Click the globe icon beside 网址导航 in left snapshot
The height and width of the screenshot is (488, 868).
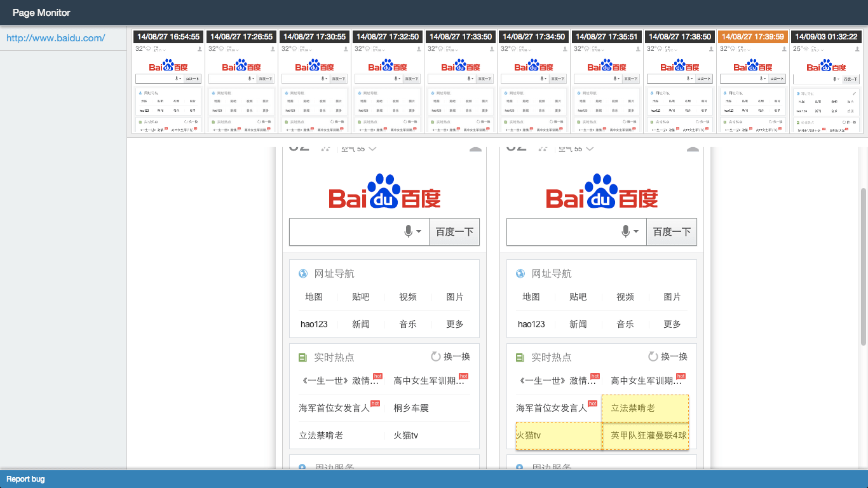(x=303, y=274)
